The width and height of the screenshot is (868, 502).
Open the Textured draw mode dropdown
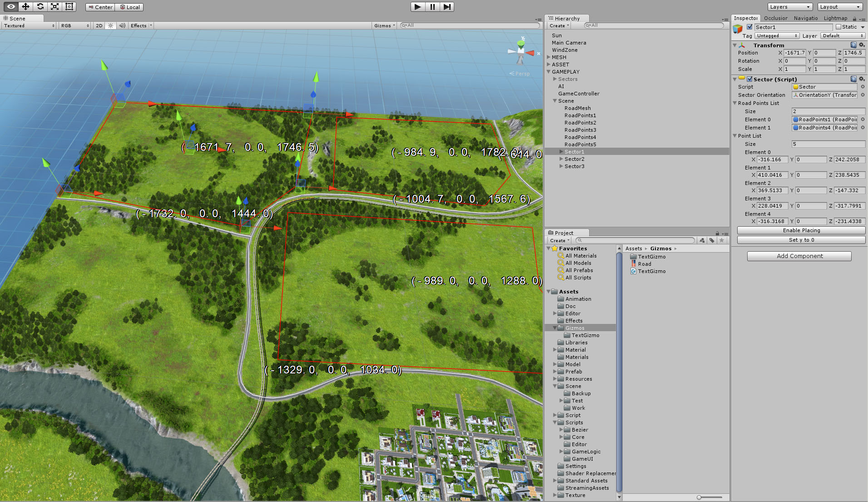tap(29, 25)
